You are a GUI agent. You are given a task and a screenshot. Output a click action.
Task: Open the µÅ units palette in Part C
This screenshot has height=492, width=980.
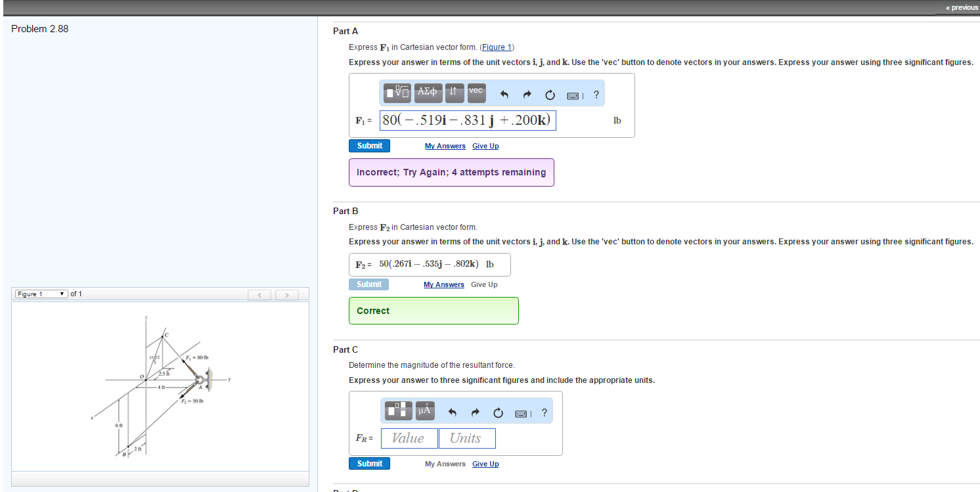pyautogui.click(x=424, y=410)
